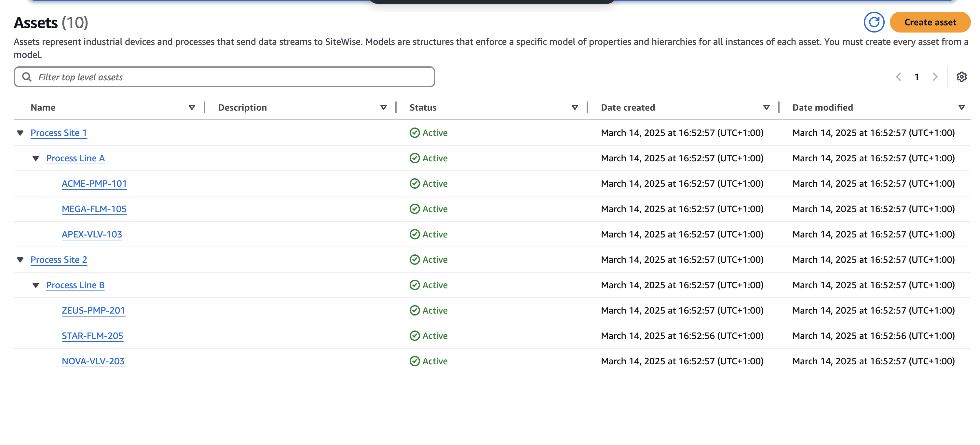
Task: Click the search magnifier in the filter box
Action: tap(27, 76)
